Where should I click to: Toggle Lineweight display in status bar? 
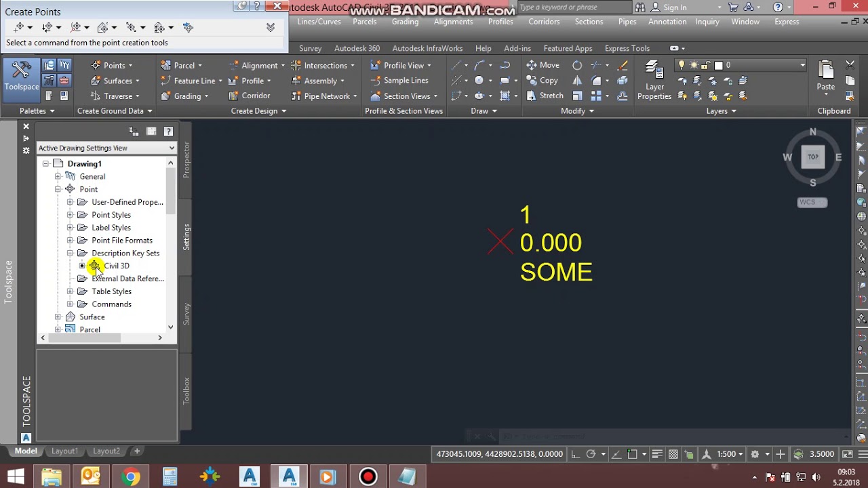[x=657, y=454]
